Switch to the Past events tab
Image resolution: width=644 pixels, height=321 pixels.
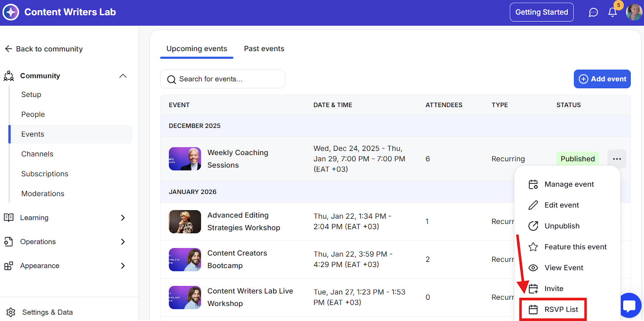(264, 49)
